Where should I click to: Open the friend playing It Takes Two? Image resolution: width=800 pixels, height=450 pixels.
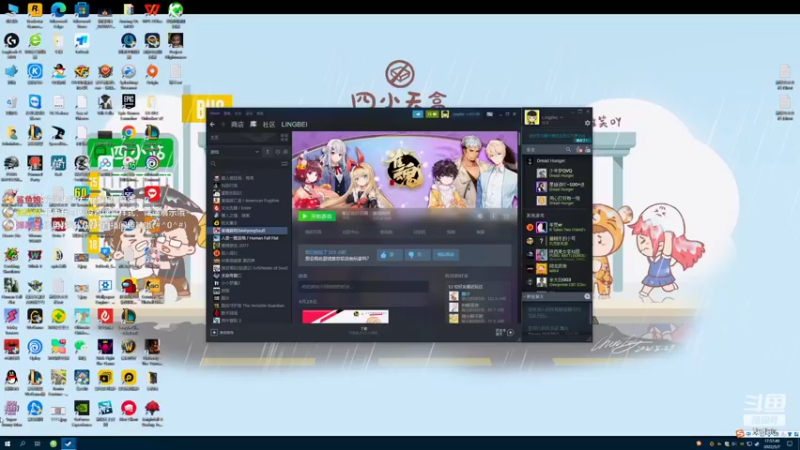coord(557,227)
